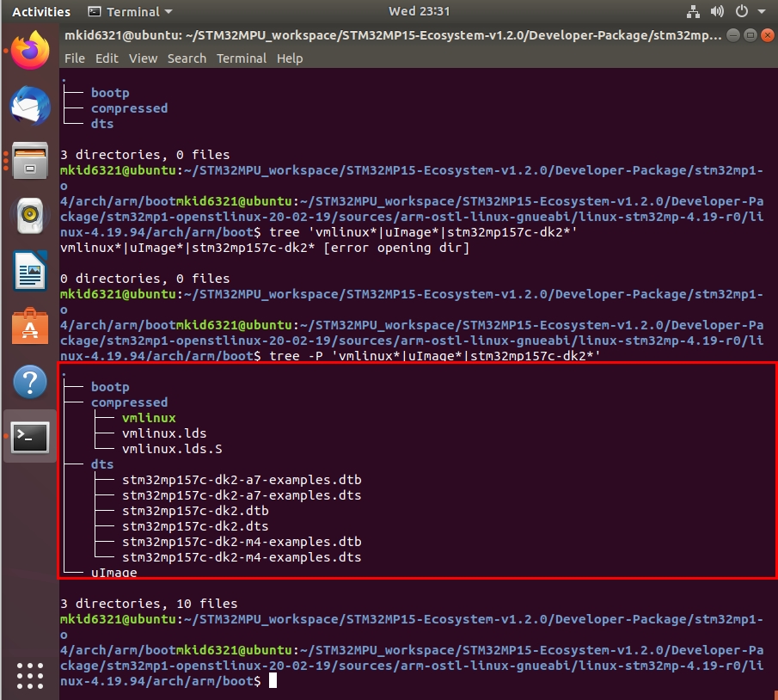Screen dimensions: 778x700
Task: Open the clock showing Wed 23:31
Action: tap(419, 11)
